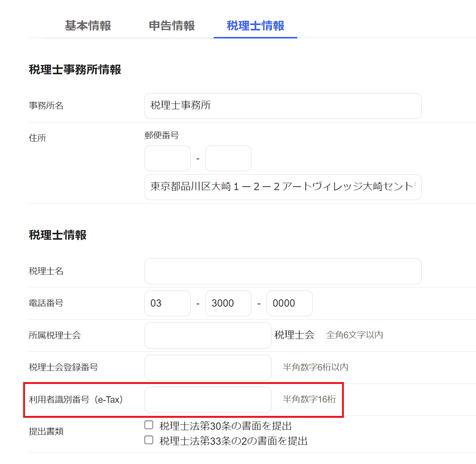Click the 事務所名 input field

pos(283,106)
